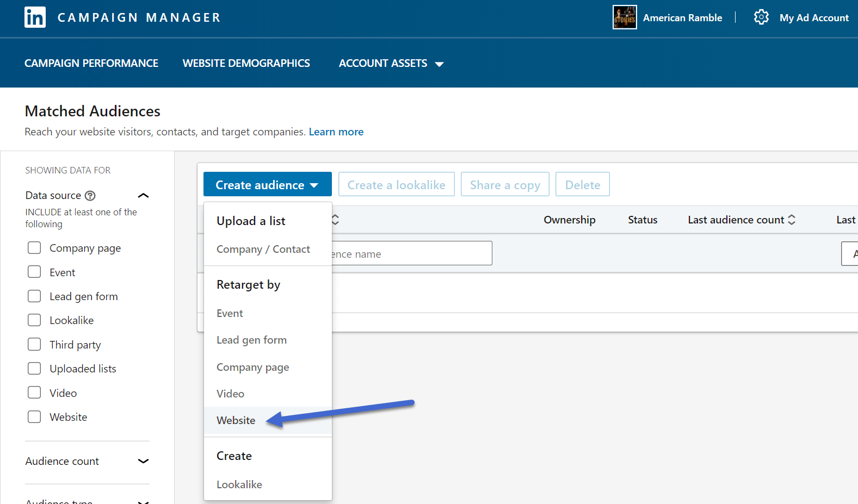Click the audience name search field

tap(412, 253)
